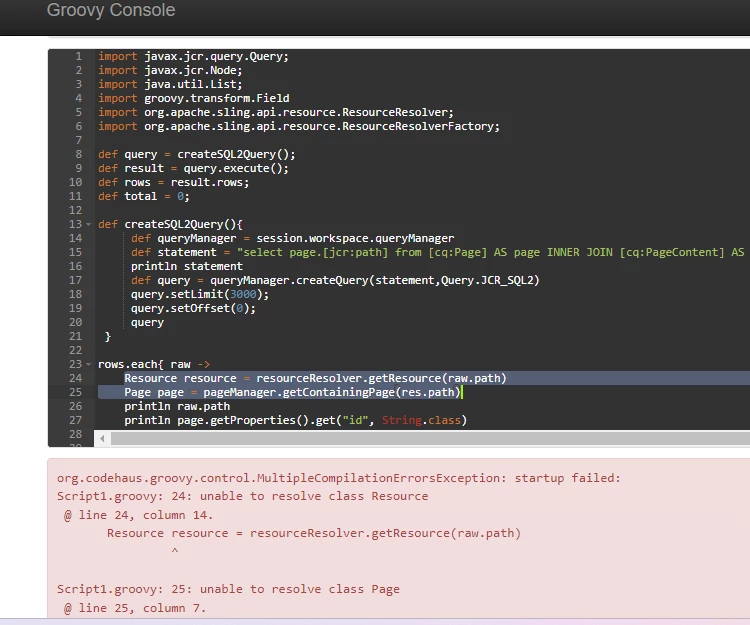750x625 pixels.
Task: Collapse the createSQL2Query function fold at line 13
Action: click(x=88, y=224)
